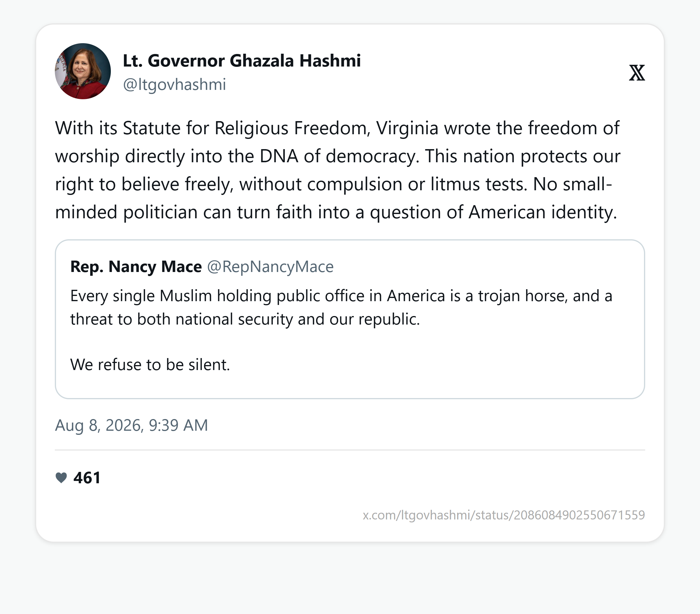Click the Rep. Nancy Mace quoted name
Image resolution: width=700 pixels, height=614 pixels.
pyautogui.click(x=136, y=266)
